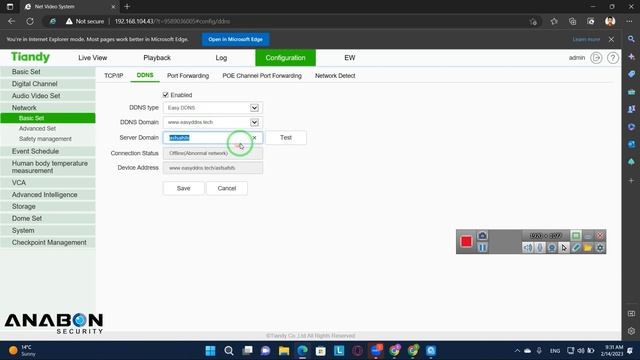Open the recorder output folder icon

pos(588,248)
